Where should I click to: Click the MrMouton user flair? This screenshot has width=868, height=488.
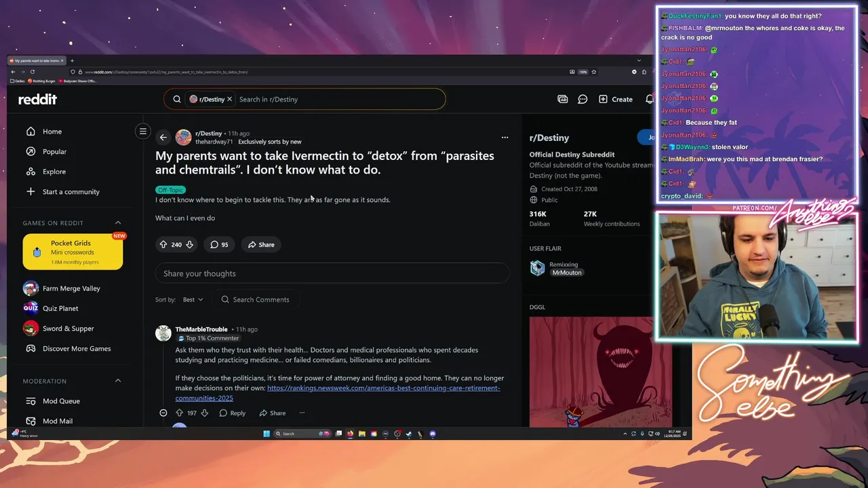click(x=567, y=272)
